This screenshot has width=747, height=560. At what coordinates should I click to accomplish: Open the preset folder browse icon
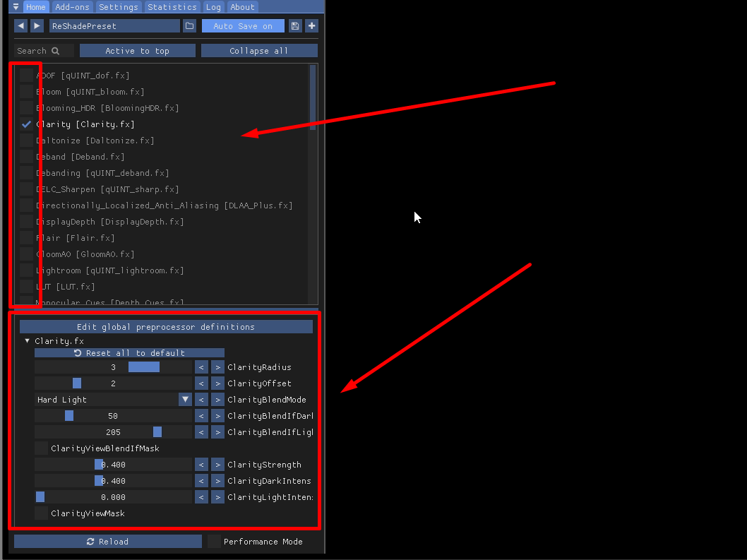click(189, 26)
